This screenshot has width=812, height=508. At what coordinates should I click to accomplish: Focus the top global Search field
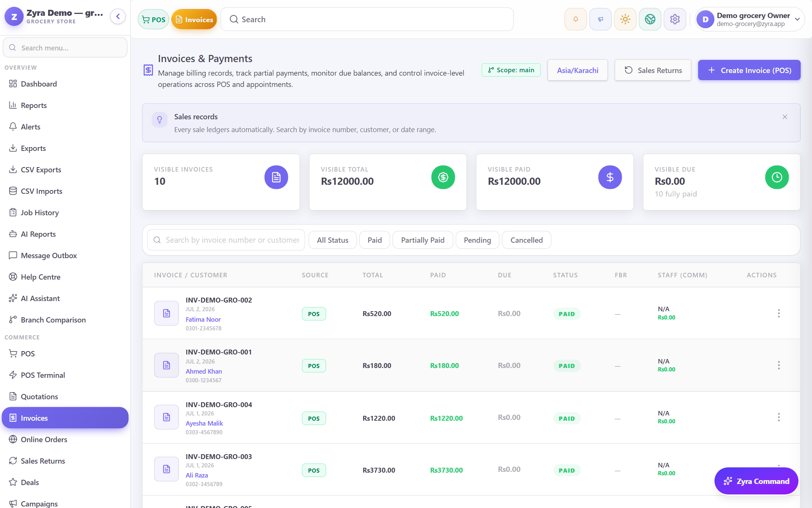pyautogui.click(x=367, y=19)
